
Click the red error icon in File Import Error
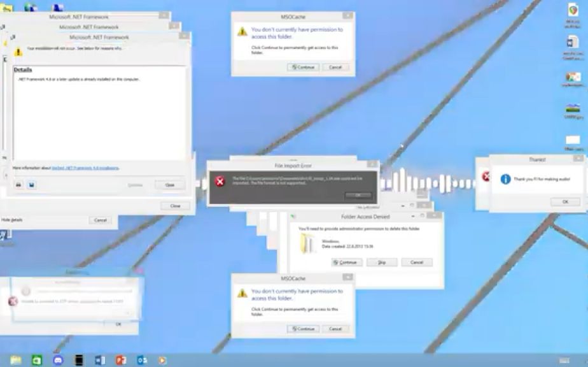[220, 182]
